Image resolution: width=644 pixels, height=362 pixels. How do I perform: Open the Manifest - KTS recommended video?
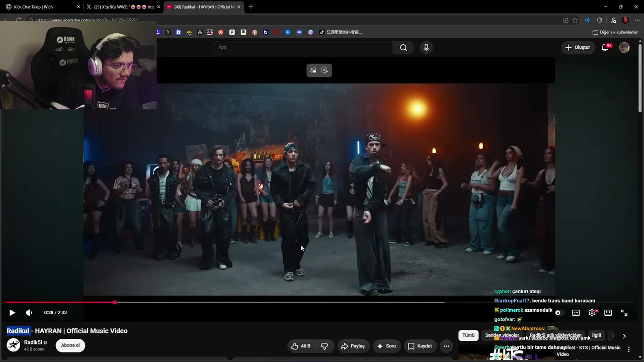[588, 351]
